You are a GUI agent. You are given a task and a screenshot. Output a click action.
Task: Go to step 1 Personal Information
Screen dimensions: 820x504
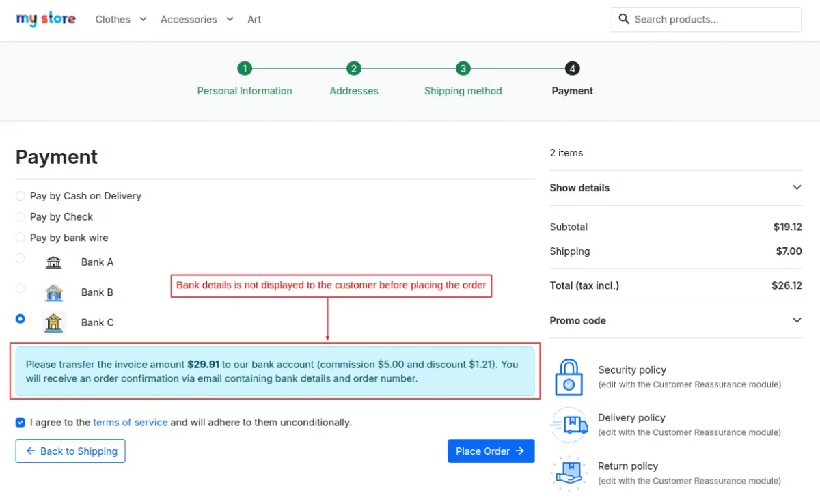point(245,79)
